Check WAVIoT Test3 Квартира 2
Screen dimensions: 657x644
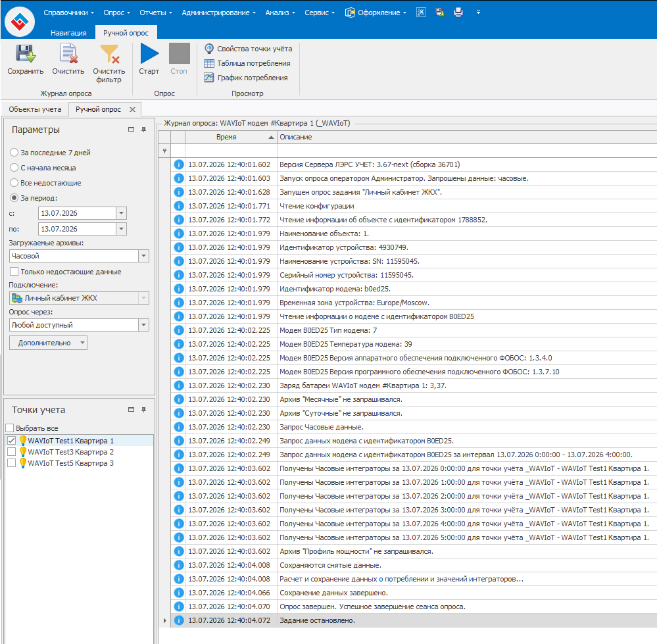pyautogui.click(x=11, y=452)
